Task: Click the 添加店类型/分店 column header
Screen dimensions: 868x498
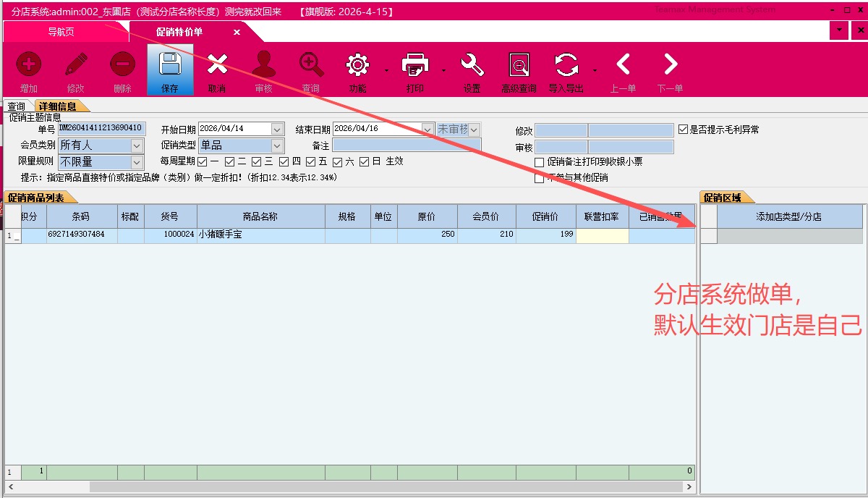Action: pos(789,216)
